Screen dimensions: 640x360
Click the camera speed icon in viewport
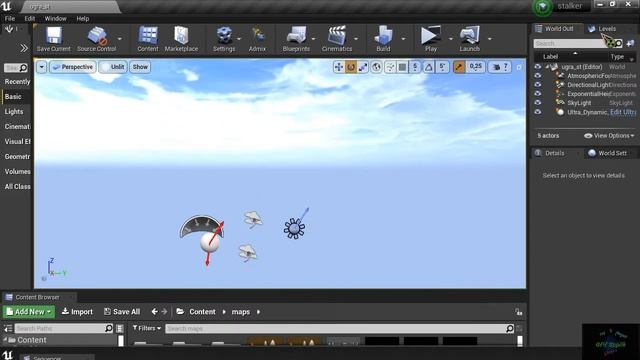[x=496, y=67]
